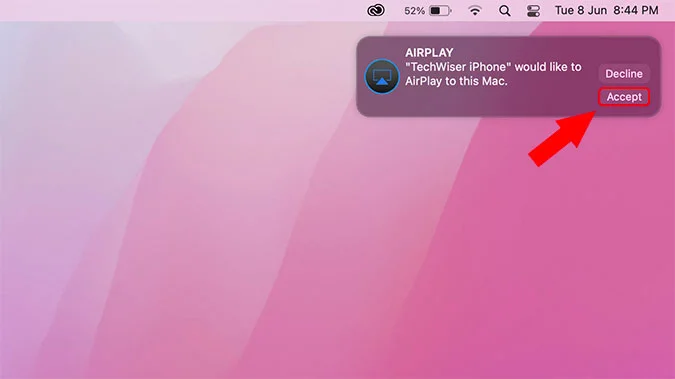This screenshot has height=379, width=675.
Task: Open the battery status menu
Action: 440,10
